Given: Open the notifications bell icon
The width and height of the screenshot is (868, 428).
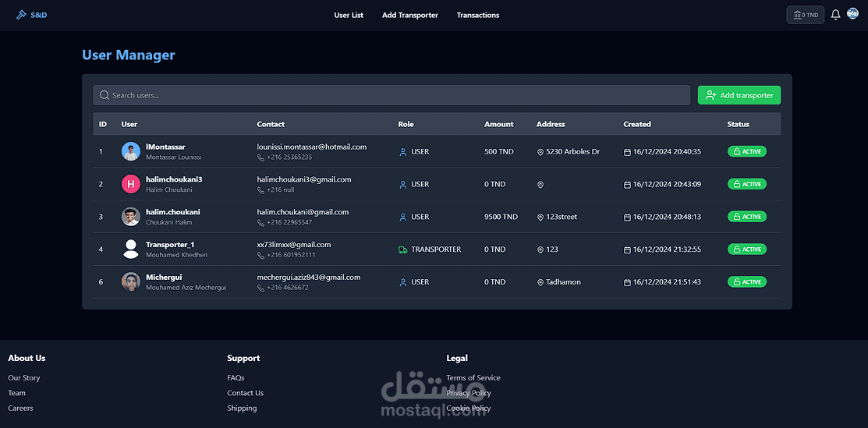Looking at the screenshot, I should coord(836,15).
